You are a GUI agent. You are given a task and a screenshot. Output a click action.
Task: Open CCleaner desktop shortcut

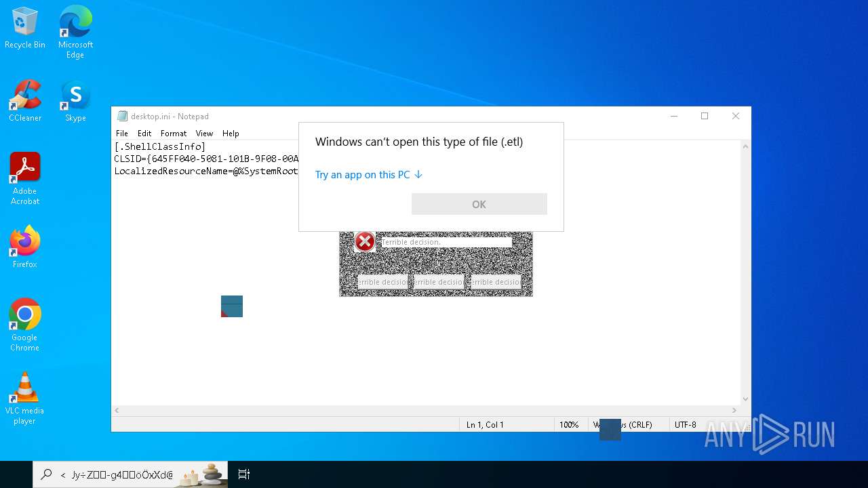click(x=25, y=102)
